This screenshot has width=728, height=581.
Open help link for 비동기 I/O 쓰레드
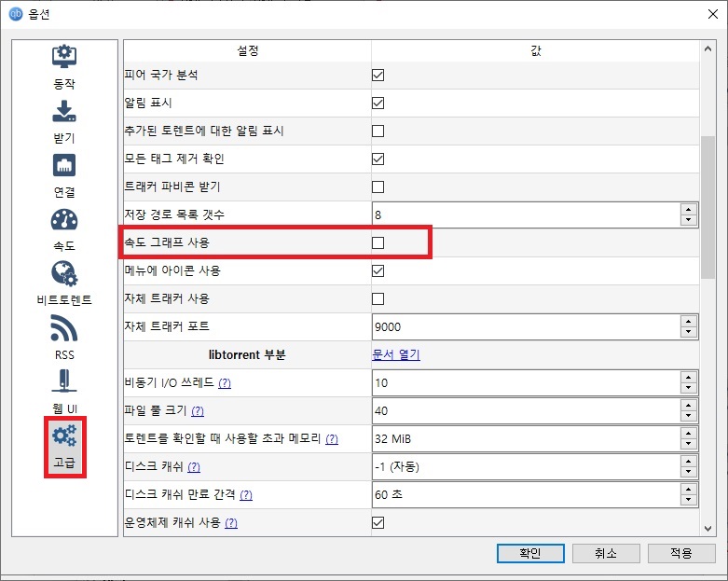coord(225,383)
